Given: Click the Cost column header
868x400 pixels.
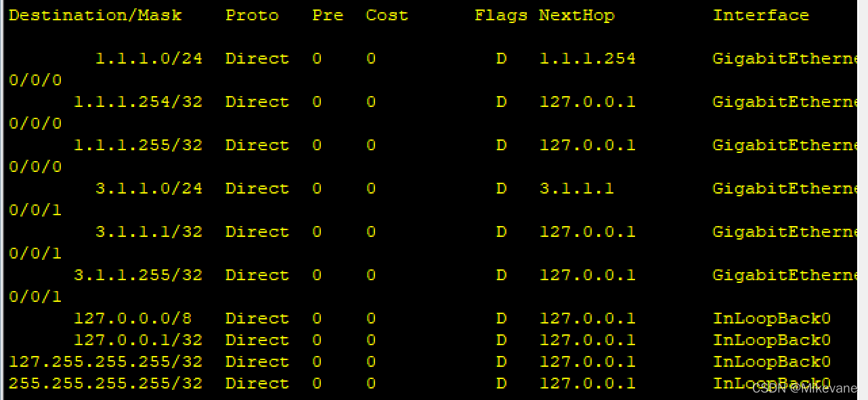Looking at the screenshot, I should pyautogui.click(x=387, y=16).
